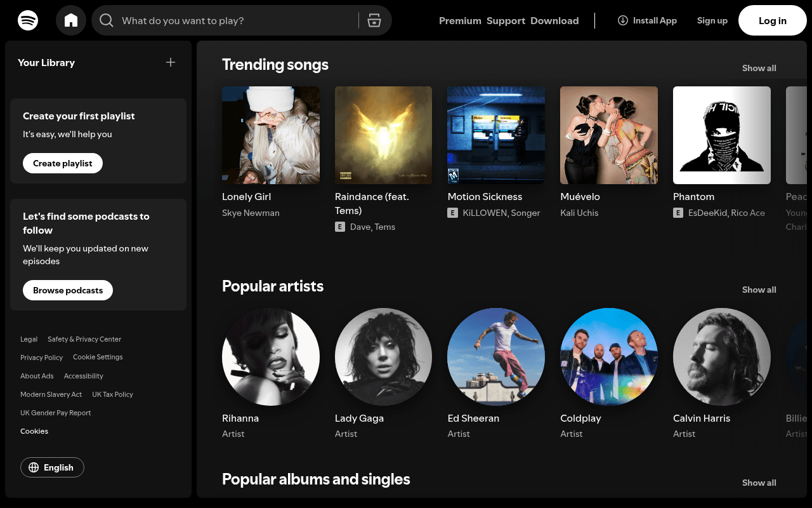
Task: Open the Cookie Settings footer link
Action: [98, 357]
